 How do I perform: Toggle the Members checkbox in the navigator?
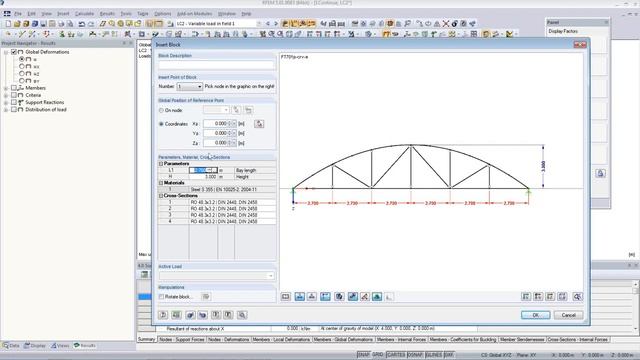pos(14,88)
